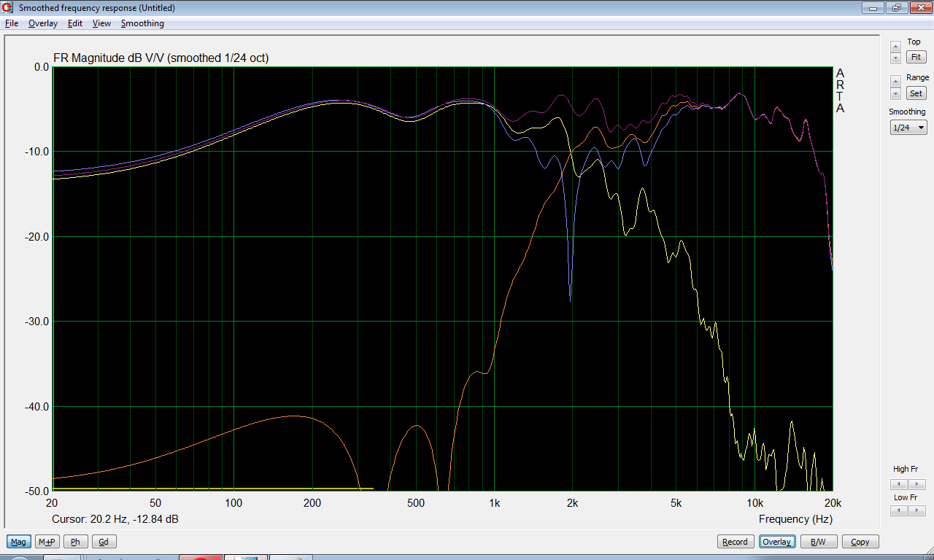Click the '500' frequency axis label

click(416, 503)
